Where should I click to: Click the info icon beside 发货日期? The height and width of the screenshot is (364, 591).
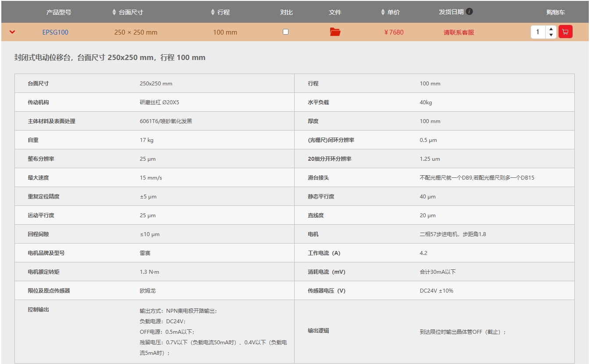(x=470, y=12)
